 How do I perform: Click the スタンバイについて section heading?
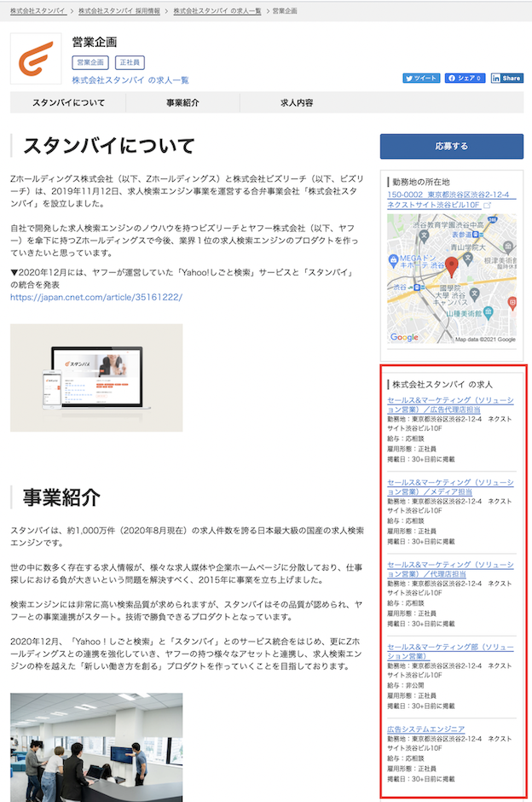tap(108, 146)
